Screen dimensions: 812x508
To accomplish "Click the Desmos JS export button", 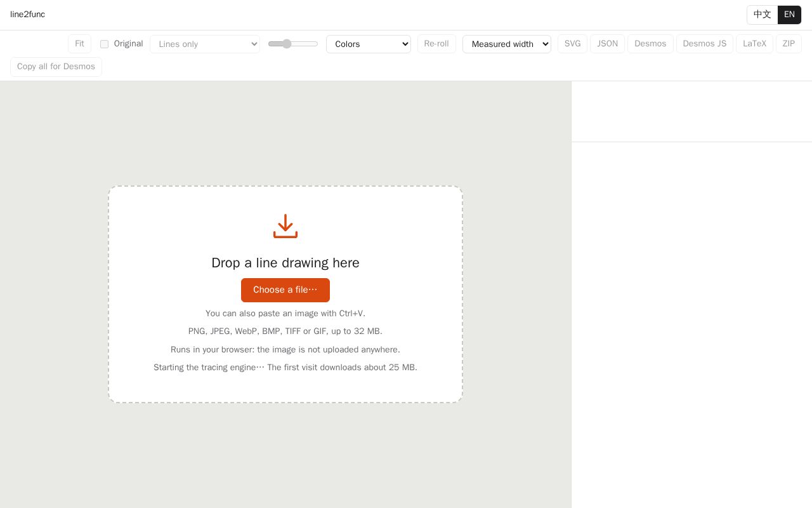I will [x=705, y=44].
